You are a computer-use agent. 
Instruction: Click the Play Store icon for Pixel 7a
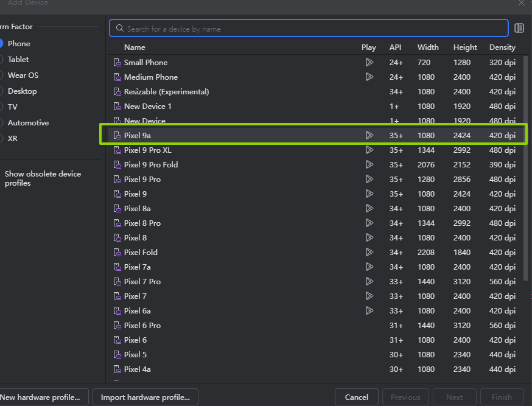tap(369, 267)
